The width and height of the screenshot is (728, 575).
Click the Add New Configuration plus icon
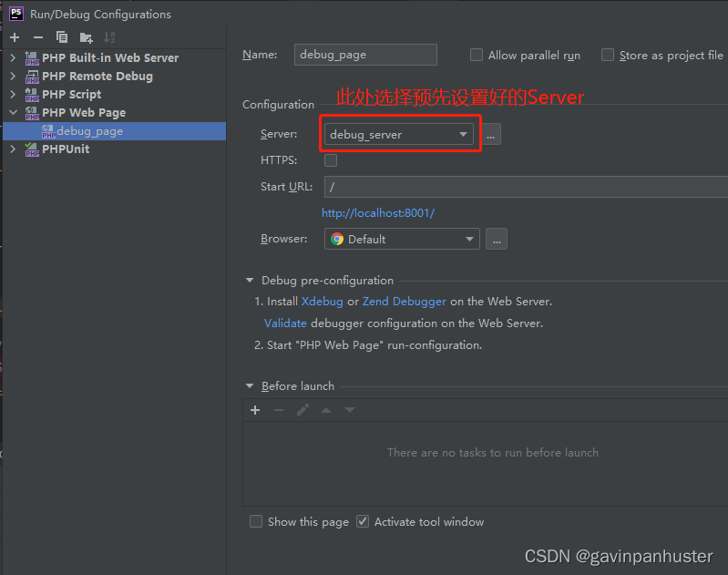pyautogui.click(x=15, y=37)
